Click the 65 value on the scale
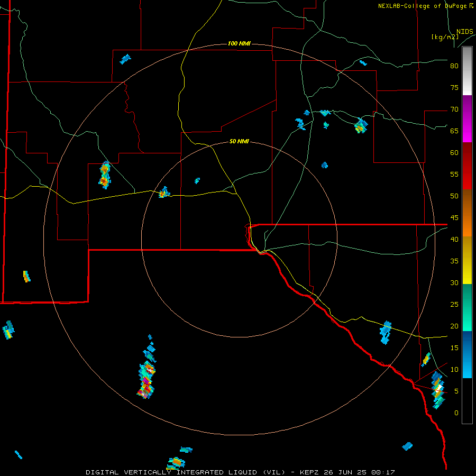 pos(454,131)
